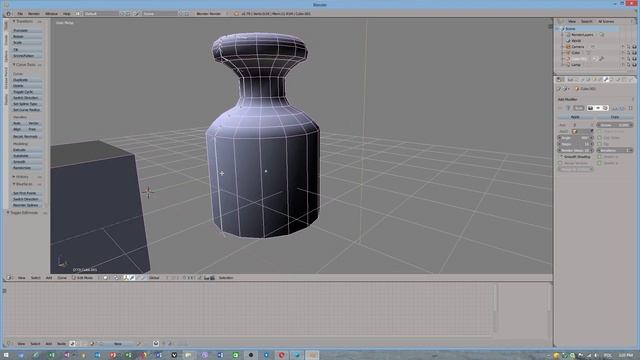Click the Tilt button
The image size is (640, 360).
coord(27,49)
